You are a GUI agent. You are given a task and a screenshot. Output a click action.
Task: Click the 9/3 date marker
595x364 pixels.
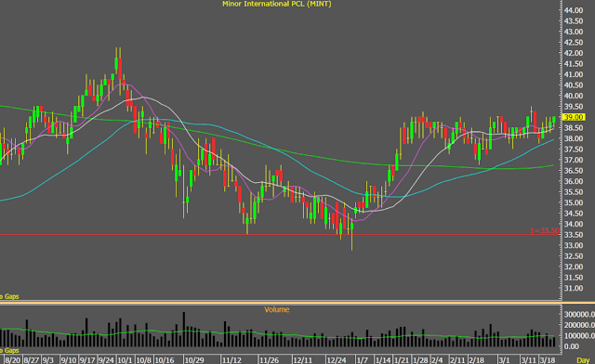(47, 360)
